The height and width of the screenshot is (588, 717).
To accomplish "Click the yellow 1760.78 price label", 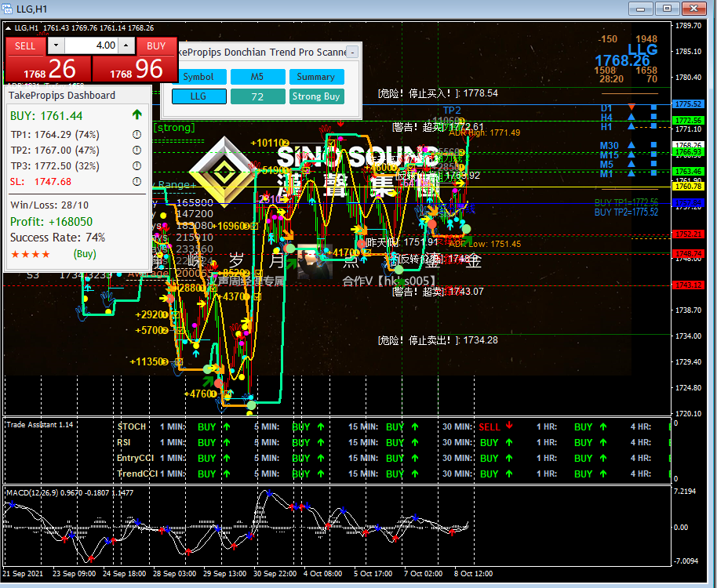I will (x=688, y=187).
